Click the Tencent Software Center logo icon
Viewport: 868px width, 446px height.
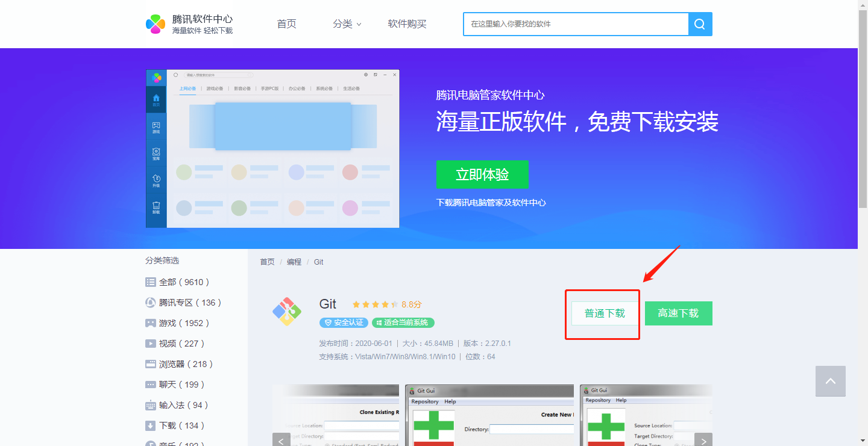[156, 24]
